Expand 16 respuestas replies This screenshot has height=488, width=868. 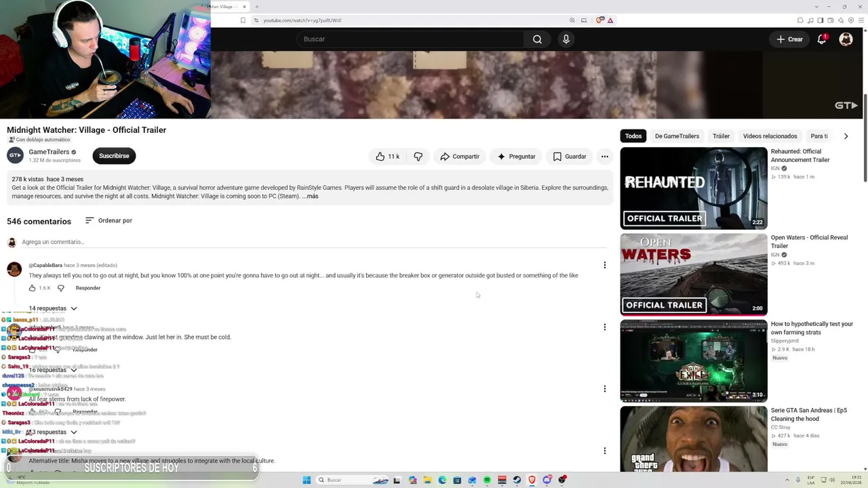[53, 370]
